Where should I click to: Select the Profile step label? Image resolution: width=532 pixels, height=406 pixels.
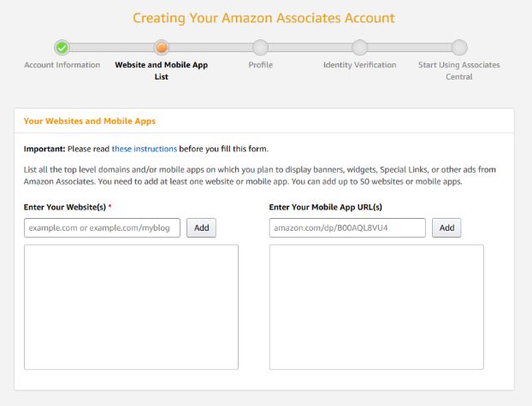260,65
